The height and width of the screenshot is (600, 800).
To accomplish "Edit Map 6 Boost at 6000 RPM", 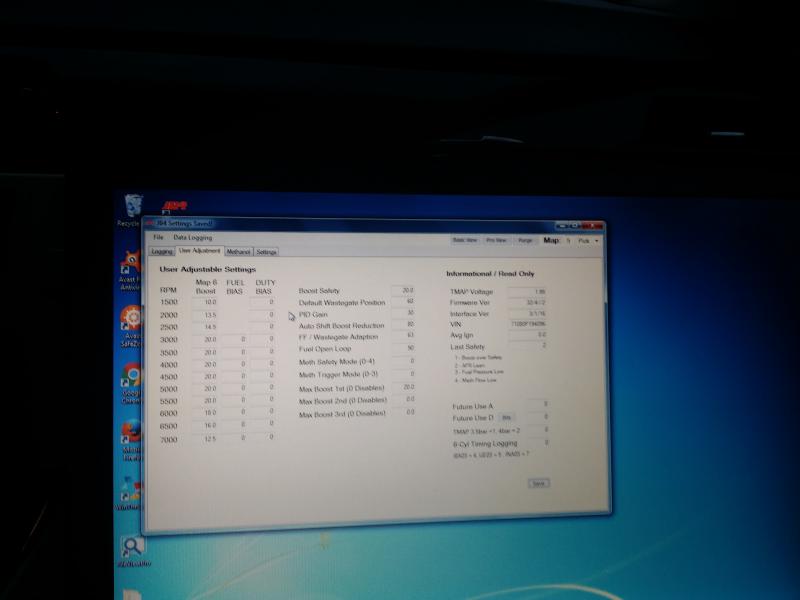I will click(x=205, y=413).
